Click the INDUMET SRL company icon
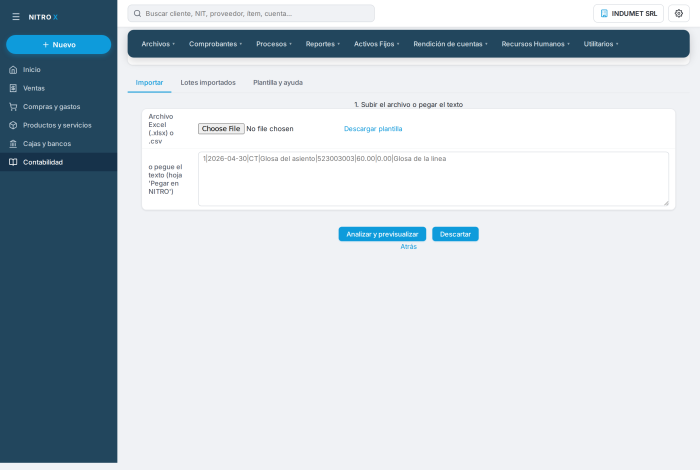The height and width of the screenshot is (470, 700). pos(604,13)
